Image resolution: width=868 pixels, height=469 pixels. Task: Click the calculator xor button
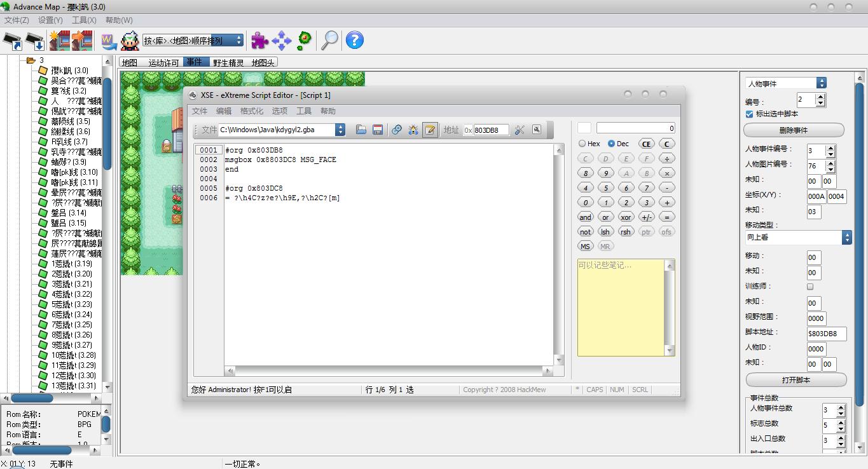click(x=626, y=217)
